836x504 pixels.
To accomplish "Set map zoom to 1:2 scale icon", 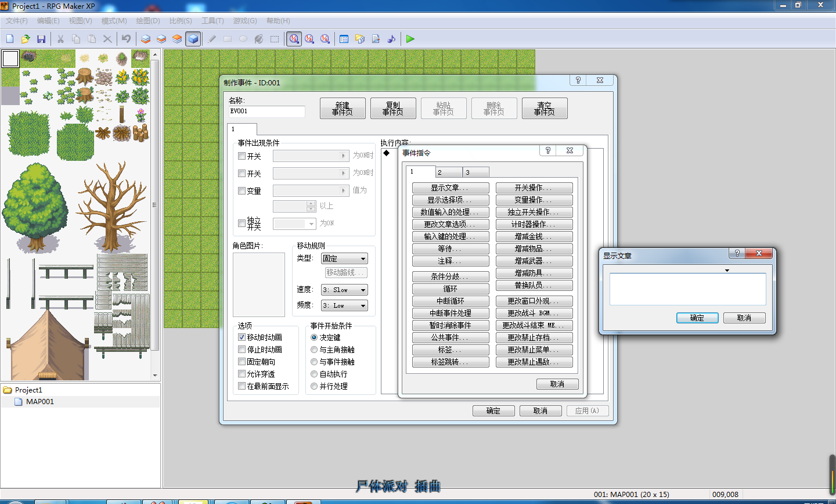I will [309, 39].
